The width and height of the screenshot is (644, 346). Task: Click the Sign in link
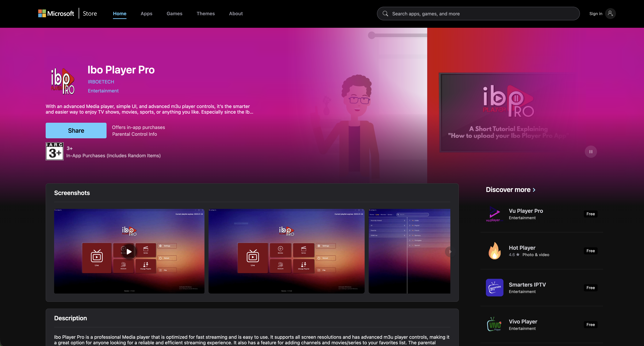(595, 14)
